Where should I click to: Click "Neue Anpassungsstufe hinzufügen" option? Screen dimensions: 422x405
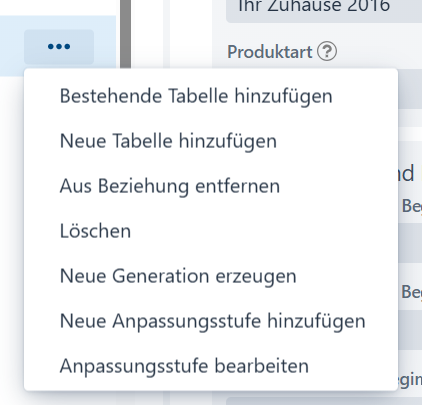tap(212, 321)
